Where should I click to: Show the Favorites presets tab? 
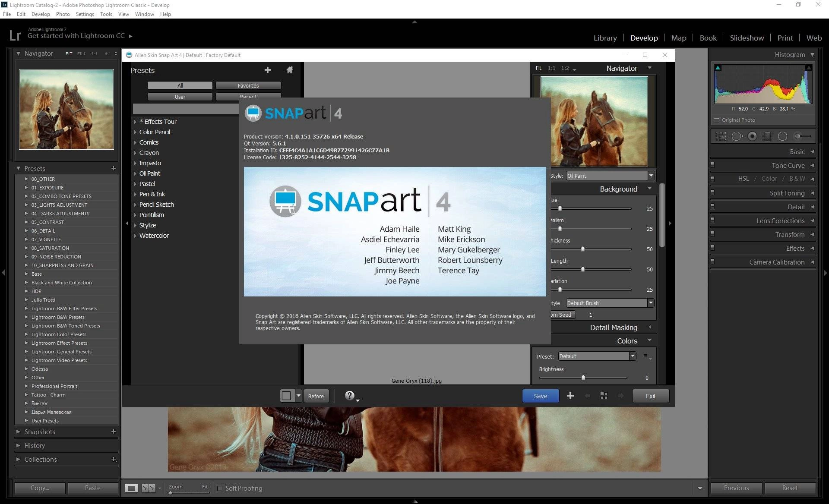(248, 85)
